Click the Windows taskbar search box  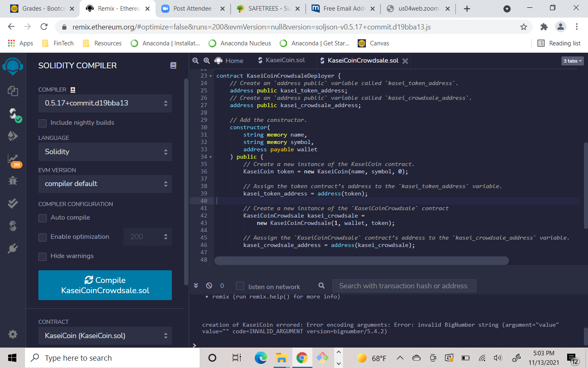pos(112,358)
